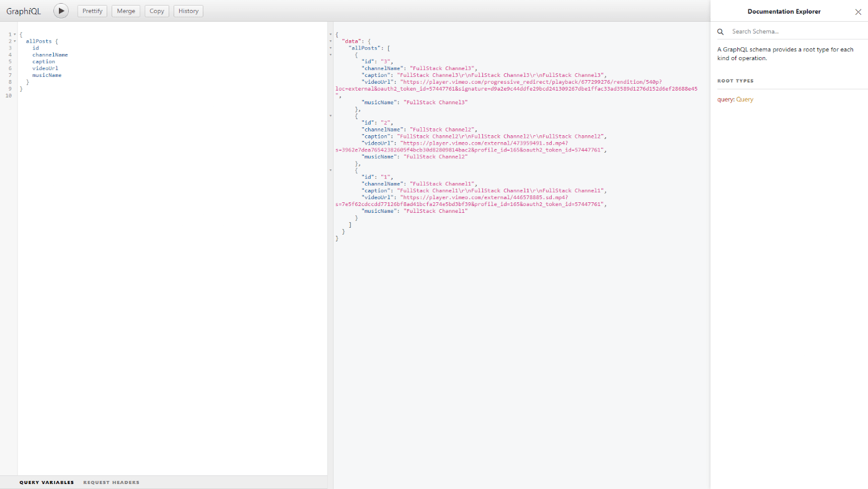This screenshot has height=489, width=868.
Task: Open the Query root type documentation
Action: pos(744,99)
